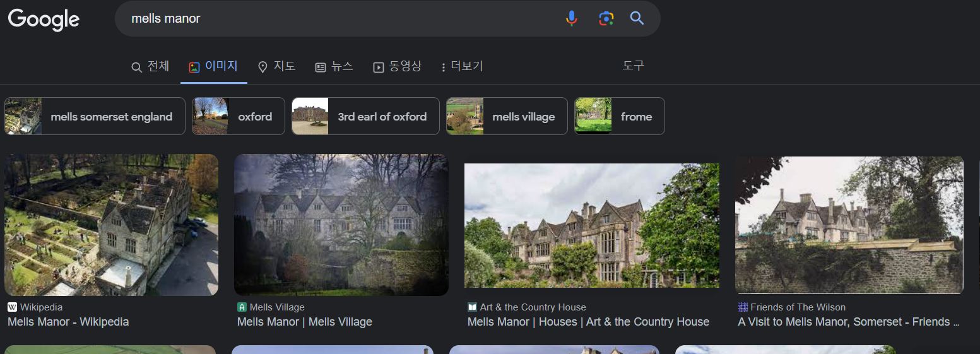Open the Friends of The Wilson image
This screenshot has width=980, height=354.
[x=849, y=225]
